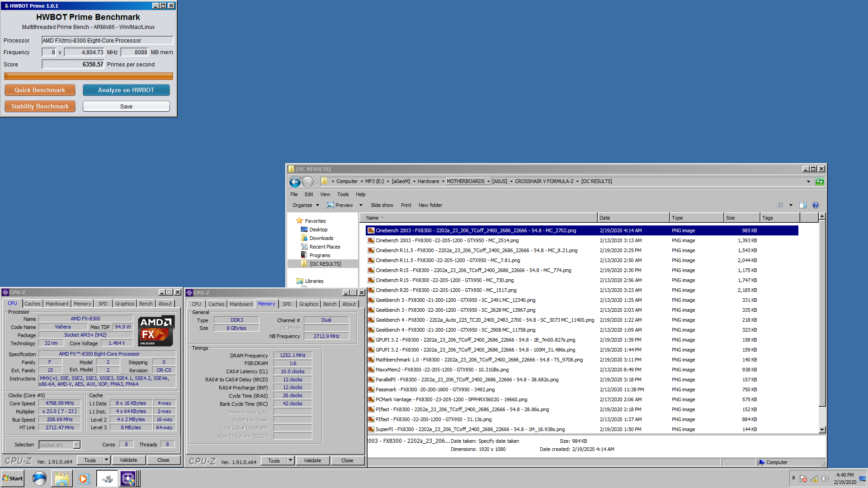This screenshot has width=868, height=488.
Task: Open Windows Explorer from the taskbar
Action: click(62, 479)
